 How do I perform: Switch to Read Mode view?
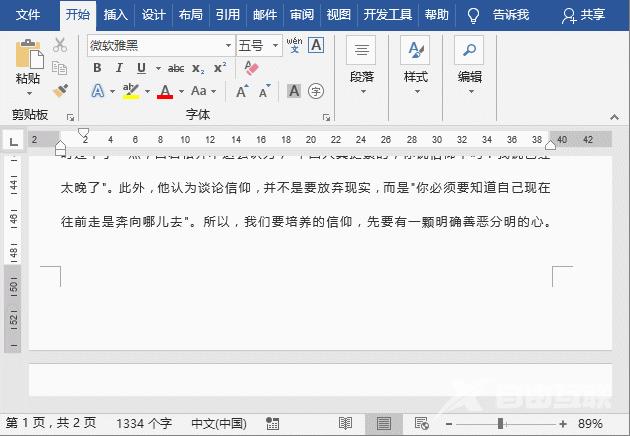345,423
